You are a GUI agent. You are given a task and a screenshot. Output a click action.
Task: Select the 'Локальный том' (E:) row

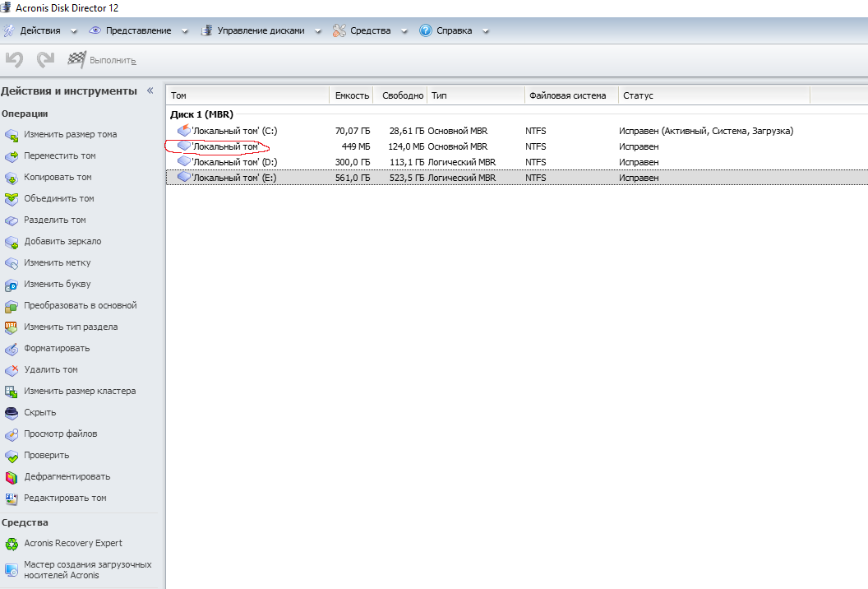tap(517, 178)
